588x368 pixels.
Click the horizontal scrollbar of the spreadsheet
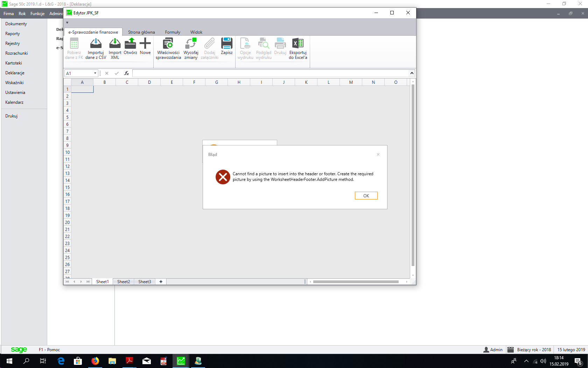click(x=356, y=282)
